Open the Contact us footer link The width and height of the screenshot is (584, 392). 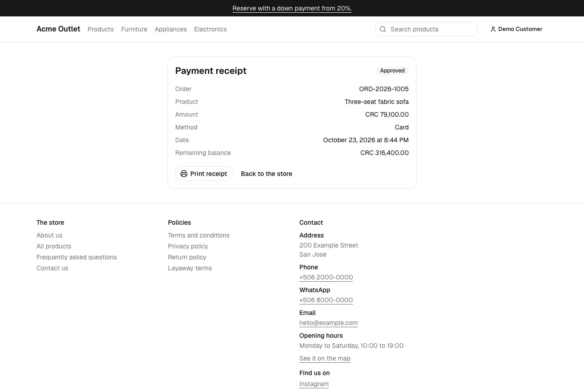52,268
